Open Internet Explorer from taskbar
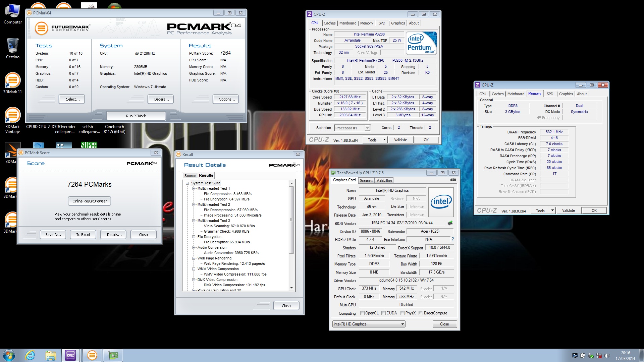644x362 pixels. pos(30,355)
